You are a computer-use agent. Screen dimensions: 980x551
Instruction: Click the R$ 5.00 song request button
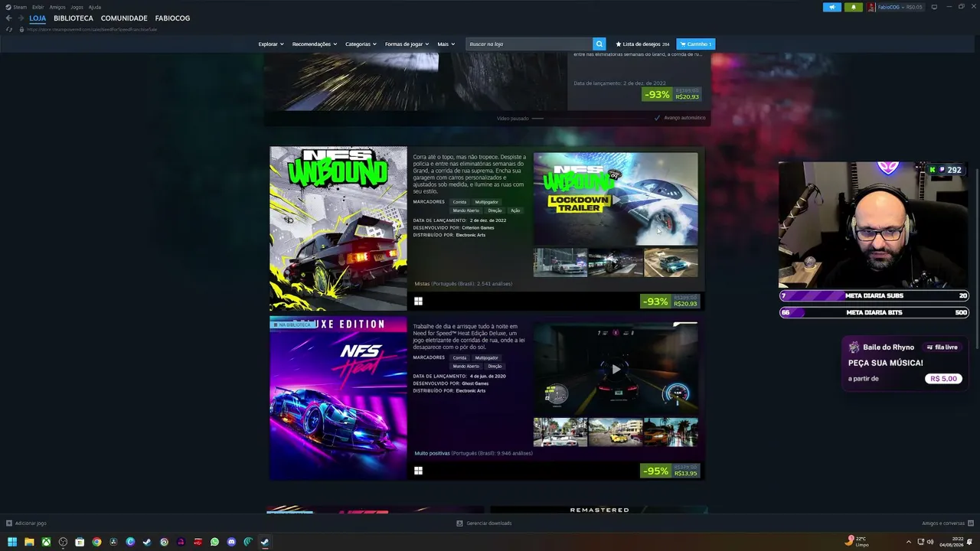point(944,379)
